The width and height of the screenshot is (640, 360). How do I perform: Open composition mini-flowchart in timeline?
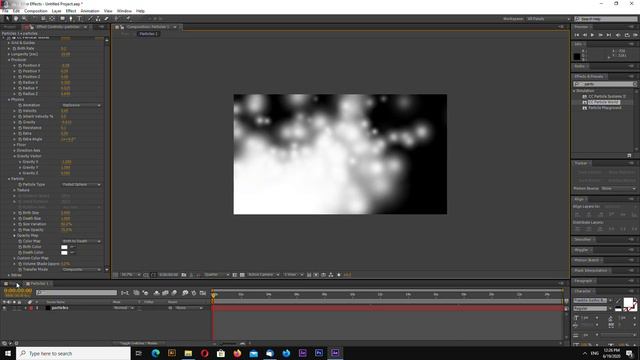point(125,293)
